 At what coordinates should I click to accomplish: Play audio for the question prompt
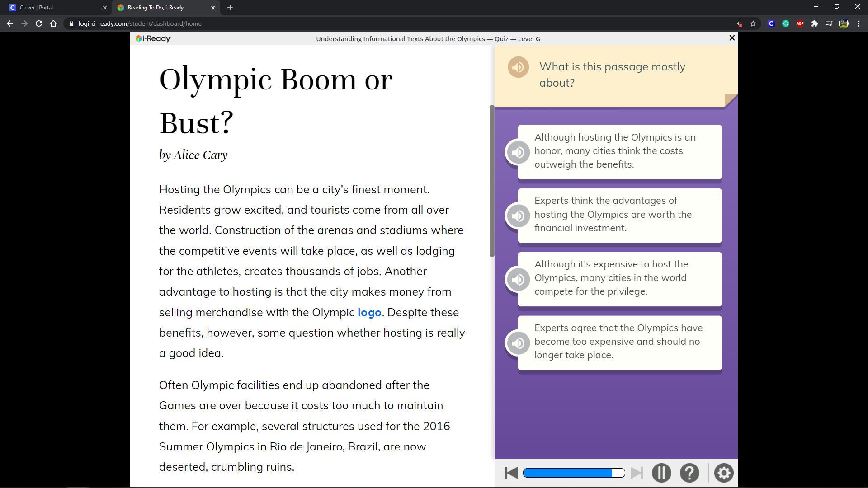[518, 67]
